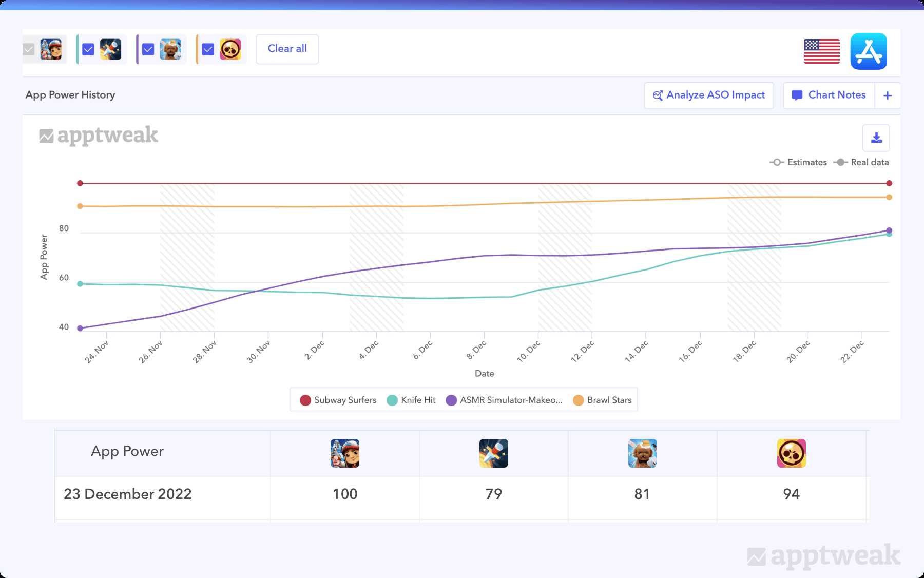Click the Brawl Stars icon in filter bar
924x578 pixels.
point(230,49)
